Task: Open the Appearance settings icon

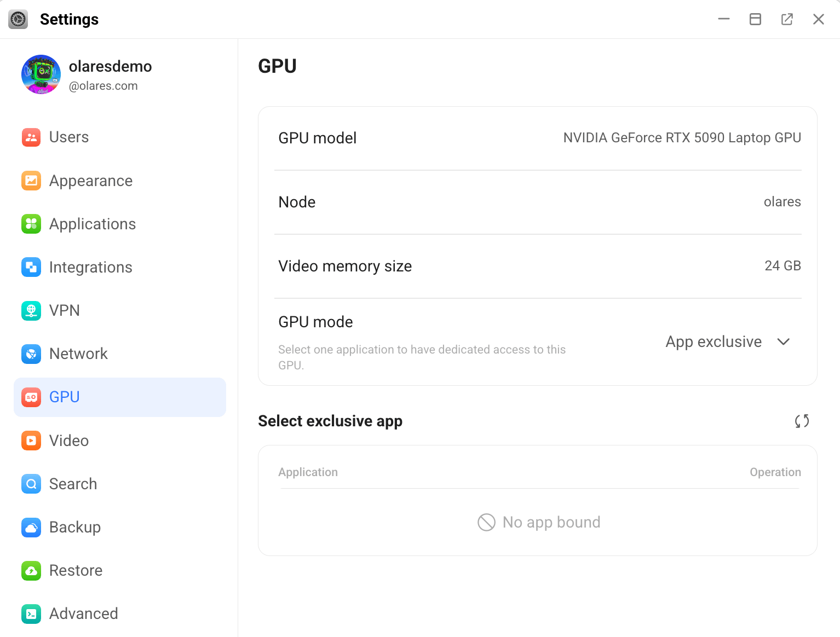Action: coord(31,181)
